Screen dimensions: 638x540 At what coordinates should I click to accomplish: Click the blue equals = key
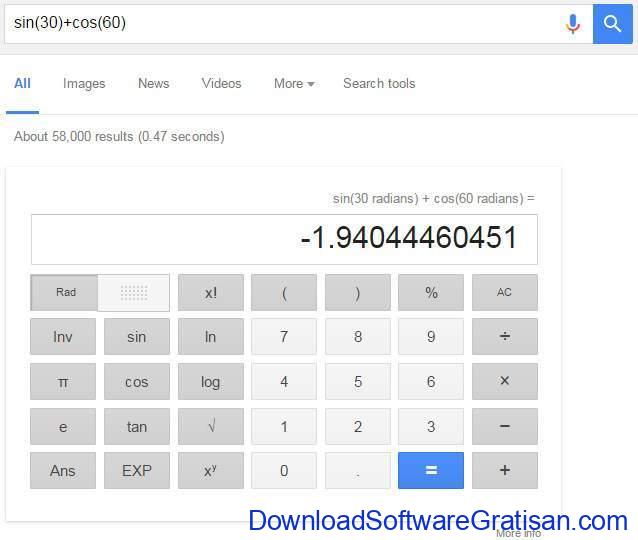(x=431, y=470)
